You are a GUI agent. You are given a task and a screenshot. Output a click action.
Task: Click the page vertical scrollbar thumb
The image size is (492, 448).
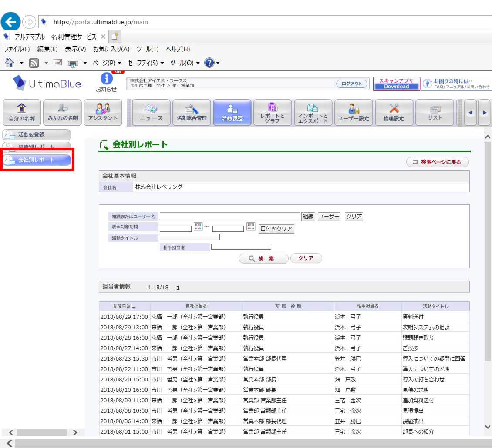pyautogui.click(x=488, y=252)
